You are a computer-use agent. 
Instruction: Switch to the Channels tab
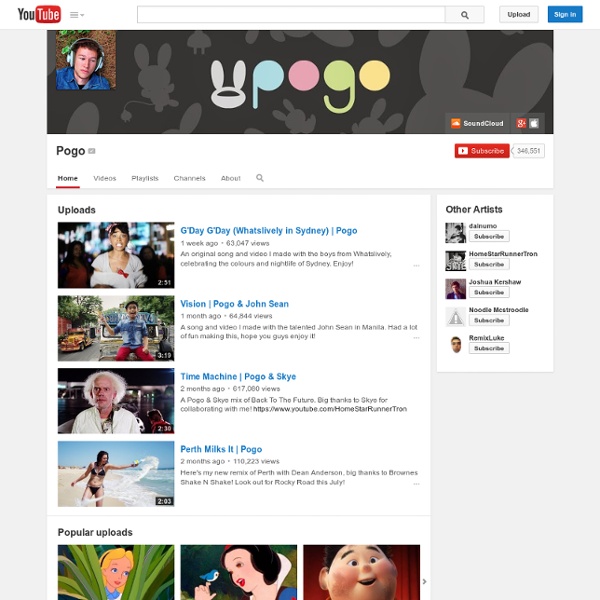click(189, 178)
